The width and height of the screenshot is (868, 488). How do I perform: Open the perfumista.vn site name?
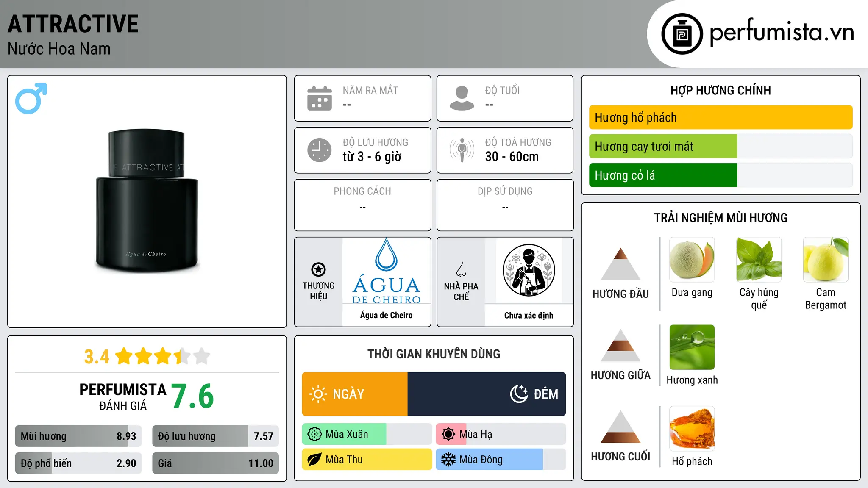click(782, 32)
